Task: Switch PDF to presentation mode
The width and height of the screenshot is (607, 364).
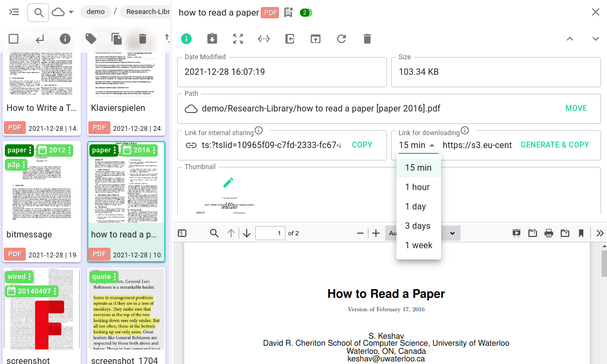Action: tap(516, 233)
